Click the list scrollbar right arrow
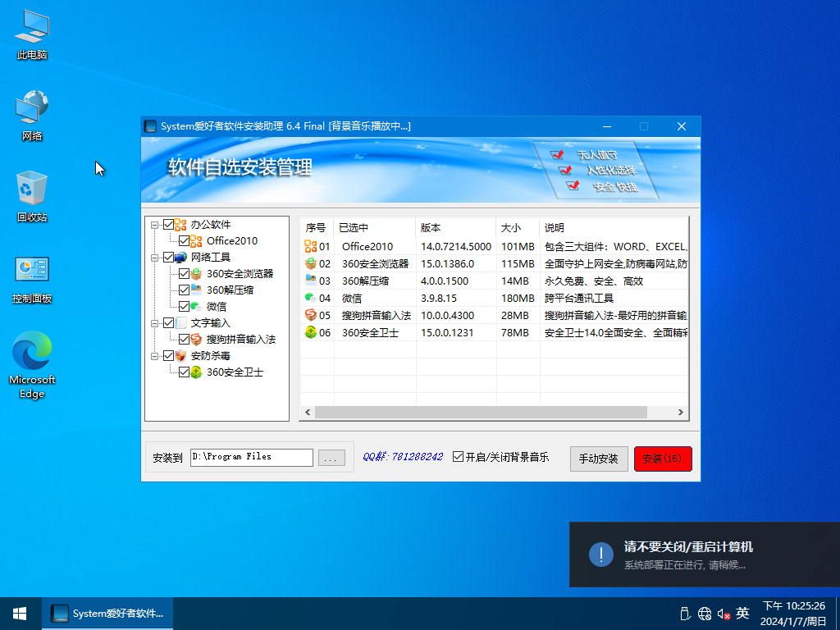840x630 pixels. [x=681, y=412]
